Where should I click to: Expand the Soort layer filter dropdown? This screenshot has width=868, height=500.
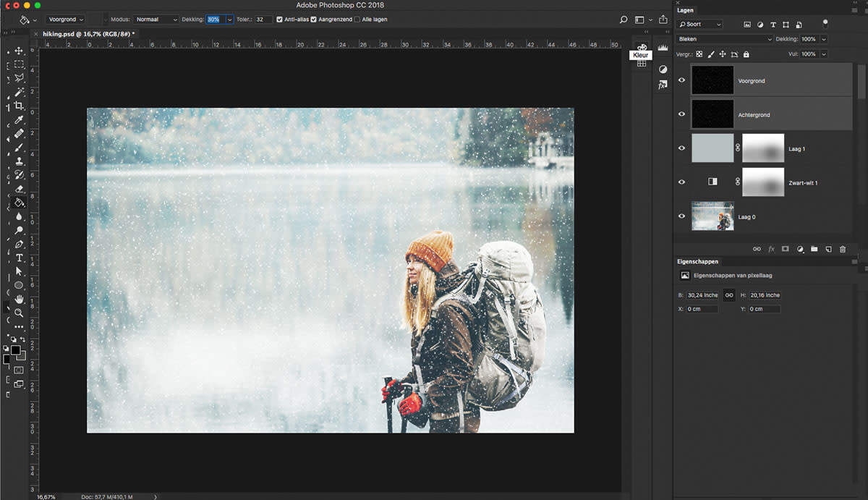[x=699, y=25]
